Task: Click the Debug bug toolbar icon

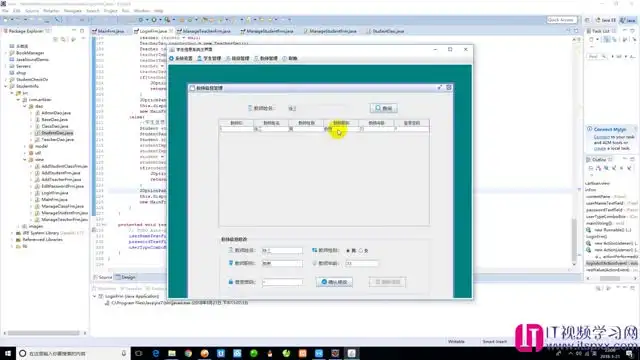Action: click(141, 20)
